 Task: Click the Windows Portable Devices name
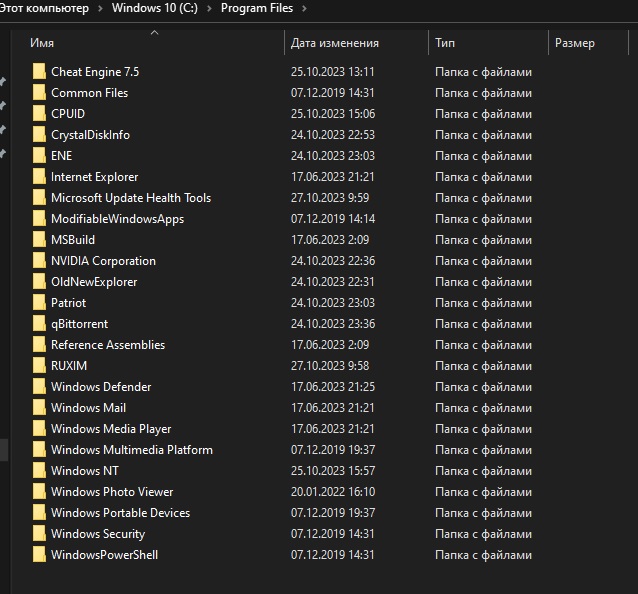click(x=120, y=513)
